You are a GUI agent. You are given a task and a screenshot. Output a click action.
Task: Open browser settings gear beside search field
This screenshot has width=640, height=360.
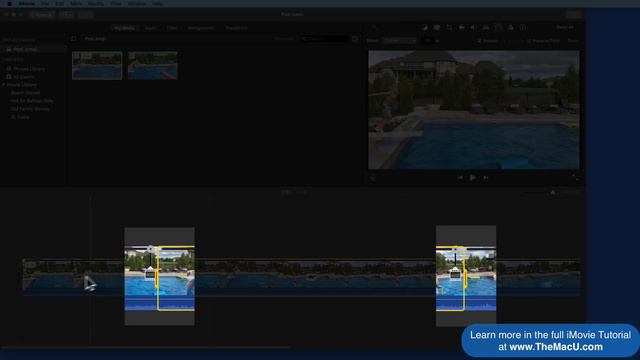coord(355,39)
